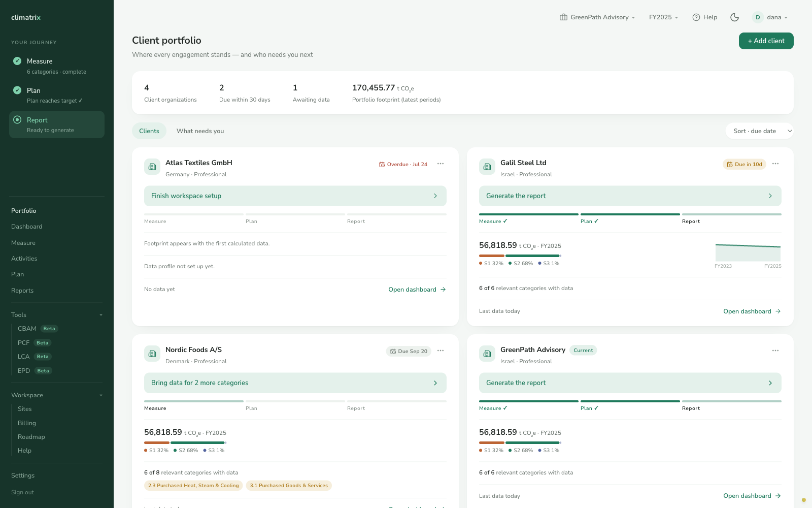Screen dimensions: 812x508
Task: Switch to What needs you tab
Action: click(x=200, y=131)
